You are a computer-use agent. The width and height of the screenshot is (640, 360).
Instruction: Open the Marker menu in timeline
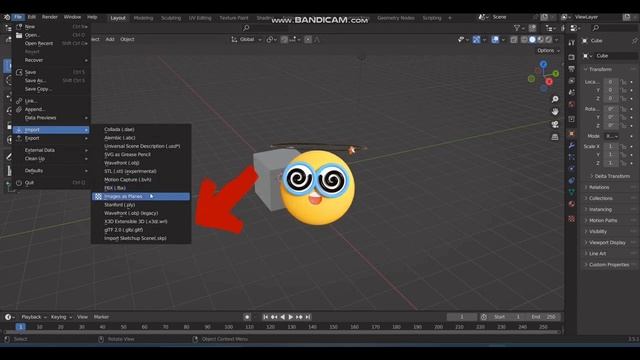(x=101, y=317)
